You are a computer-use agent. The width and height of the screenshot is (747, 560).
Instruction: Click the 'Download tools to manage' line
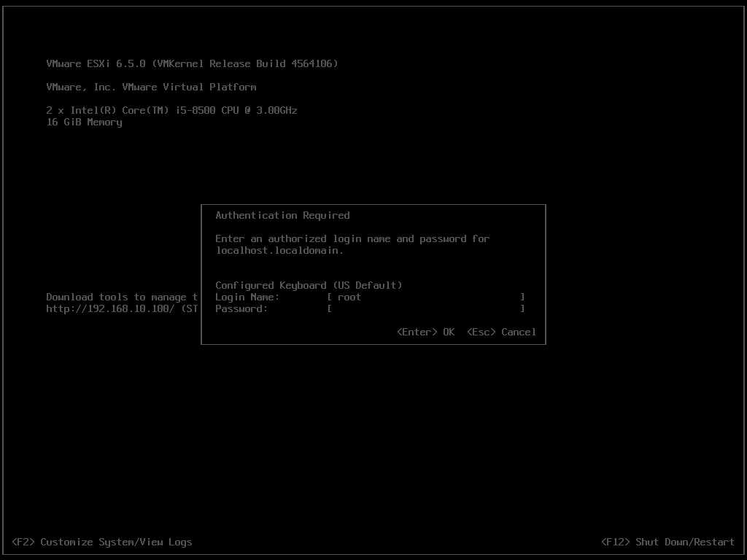pyautogui.click(x=122, y=297)
